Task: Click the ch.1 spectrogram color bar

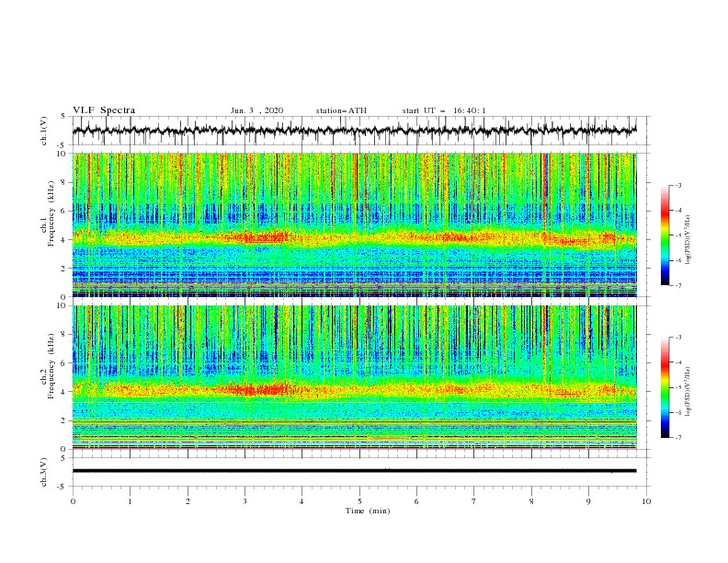Action: (665, 236)
